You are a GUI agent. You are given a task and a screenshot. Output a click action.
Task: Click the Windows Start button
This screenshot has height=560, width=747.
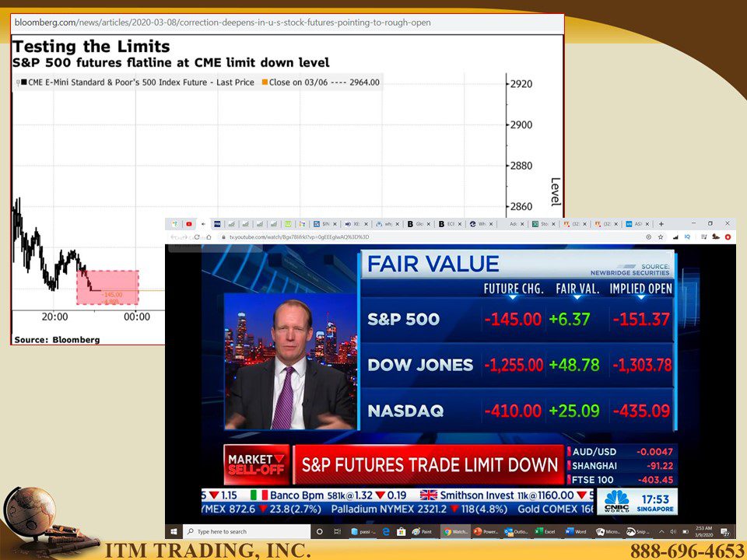coord(174,531)
